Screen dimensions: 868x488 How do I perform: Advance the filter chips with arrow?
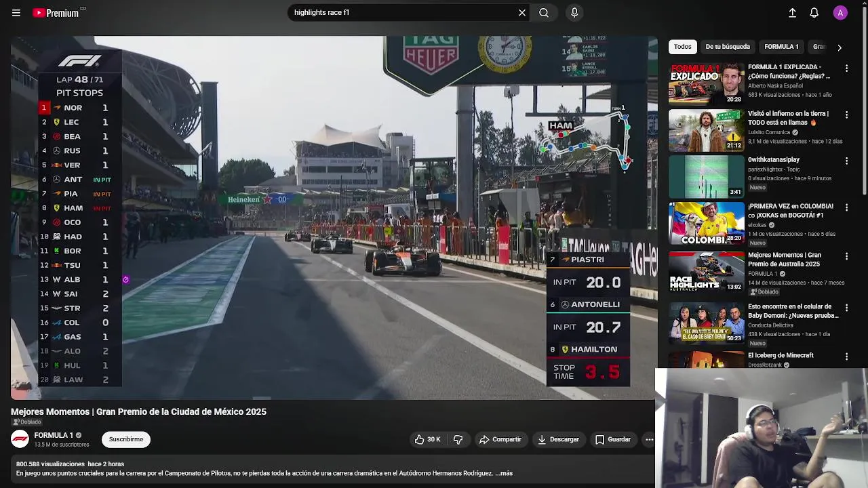pyautogui.click(x=840, y=47)
